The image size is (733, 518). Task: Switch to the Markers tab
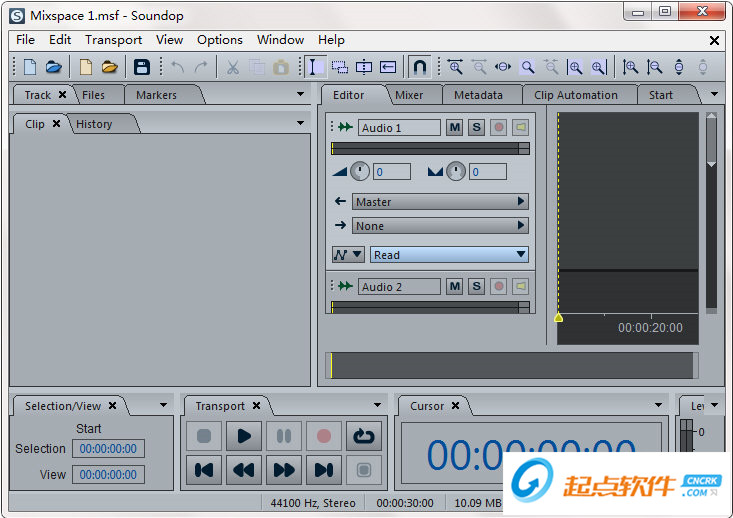(x=156, y=95)
